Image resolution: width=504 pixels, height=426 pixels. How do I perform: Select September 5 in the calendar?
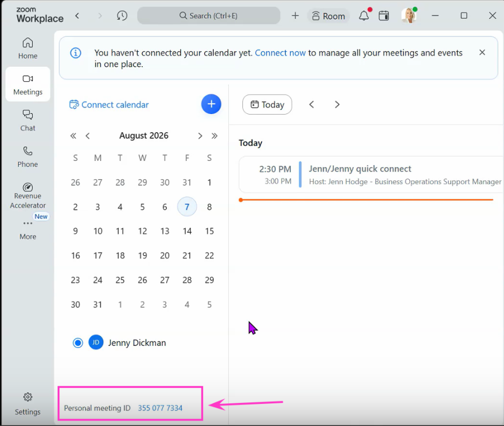coord(209,304)
